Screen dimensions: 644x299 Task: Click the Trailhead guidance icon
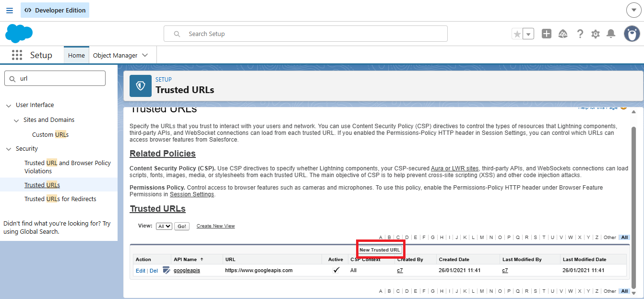(563, 34)
